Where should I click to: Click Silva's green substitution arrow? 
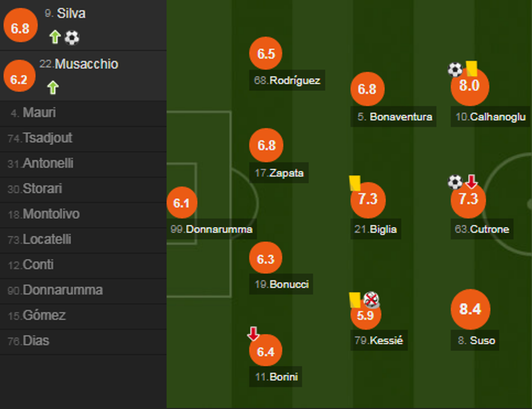point(55,37)
